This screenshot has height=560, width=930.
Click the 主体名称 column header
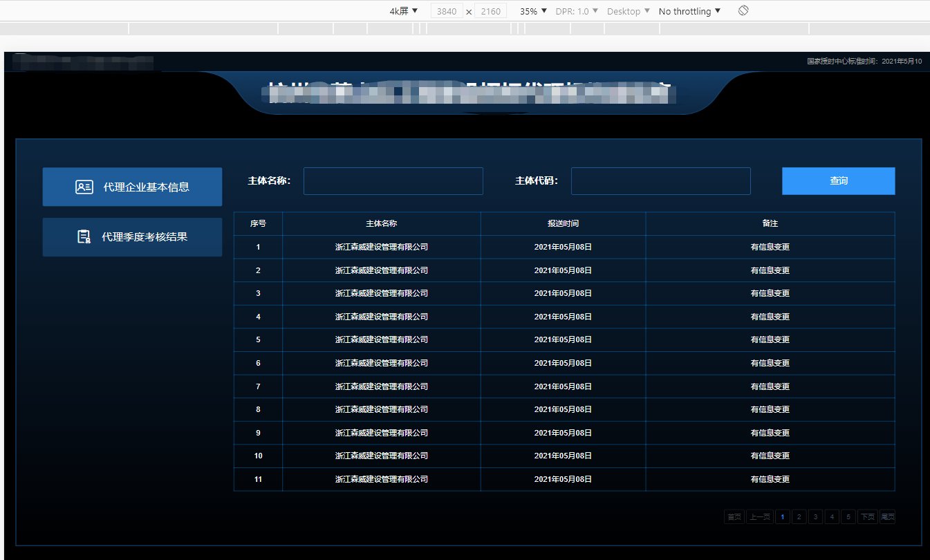click(x=382, y=223)
